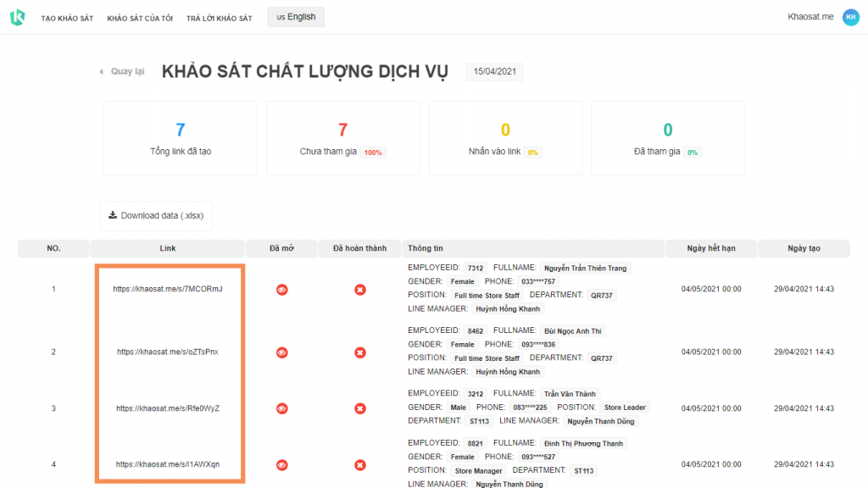Click the download icon on Download data
Screen dimensions: 868x488
[x=113, y=215]
